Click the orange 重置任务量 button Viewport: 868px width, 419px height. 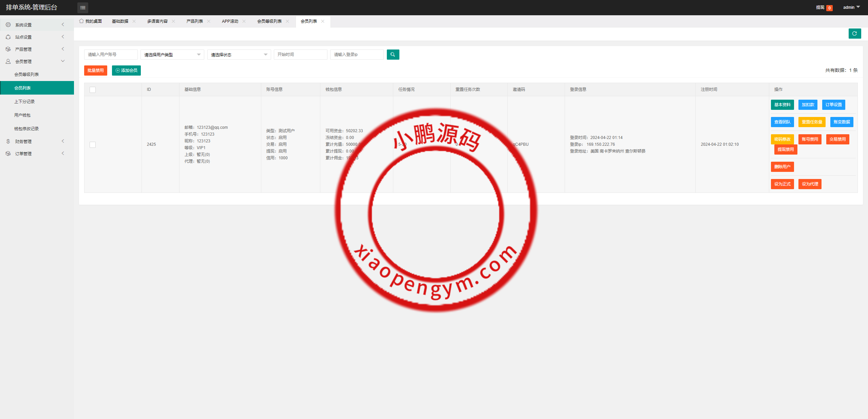click(x=812, y=122)
